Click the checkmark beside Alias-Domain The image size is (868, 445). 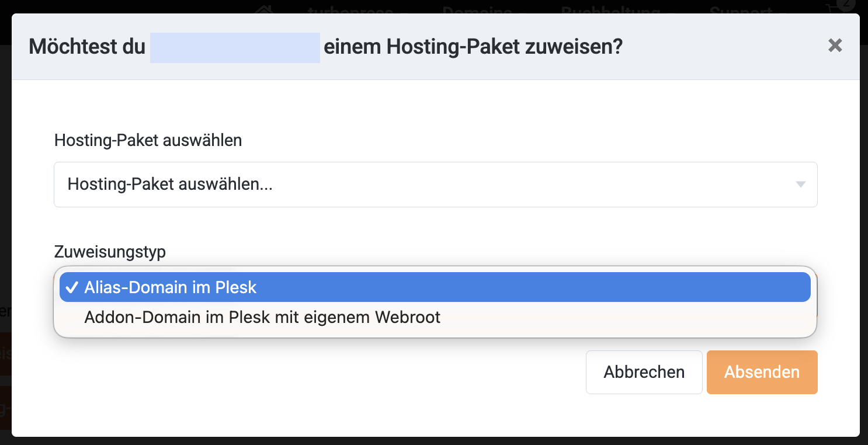pyautogui.click(x=72, y=287)
